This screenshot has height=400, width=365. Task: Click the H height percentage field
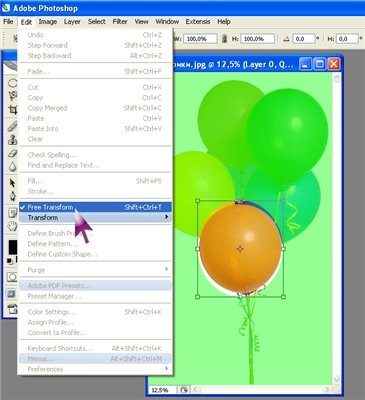point(257,39)
